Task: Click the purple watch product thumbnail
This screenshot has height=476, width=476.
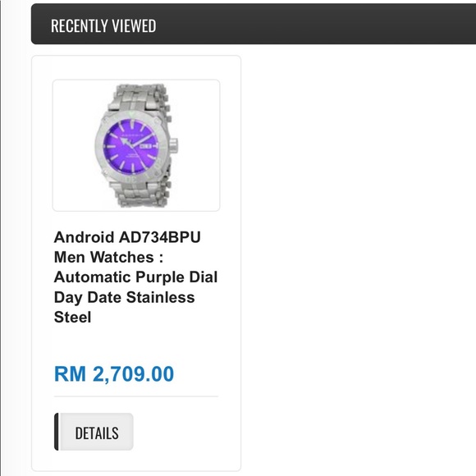Action: [x=136, y=145]
